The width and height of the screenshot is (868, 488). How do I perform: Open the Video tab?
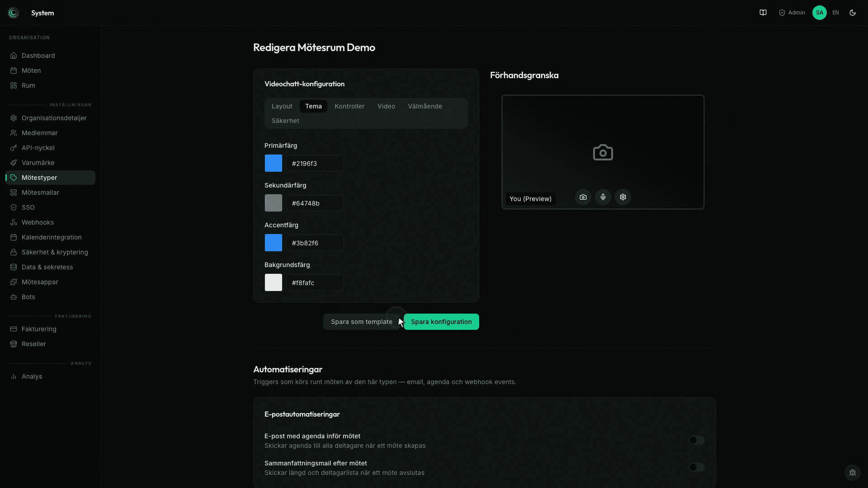tap(386, 106)
